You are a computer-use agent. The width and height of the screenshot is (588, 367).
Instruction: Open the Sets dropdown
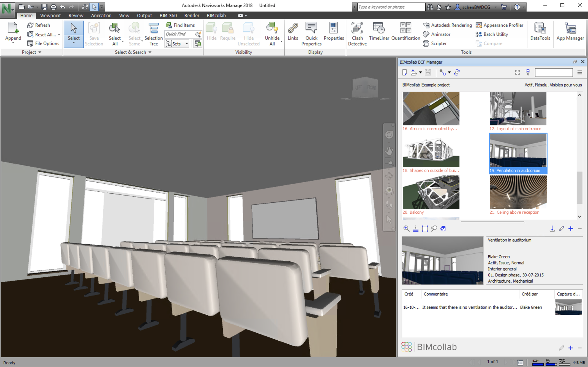pos(187,44)
